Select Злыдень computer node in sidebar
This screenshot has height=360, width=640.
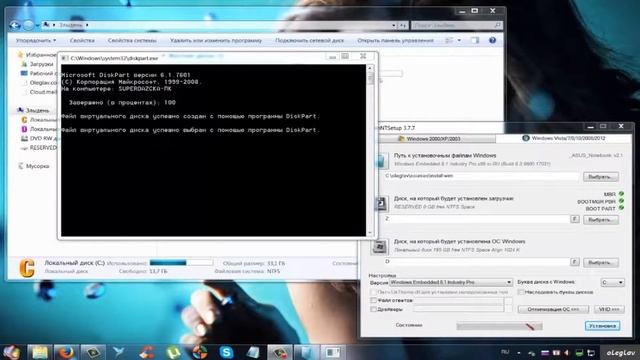point(33,110)
